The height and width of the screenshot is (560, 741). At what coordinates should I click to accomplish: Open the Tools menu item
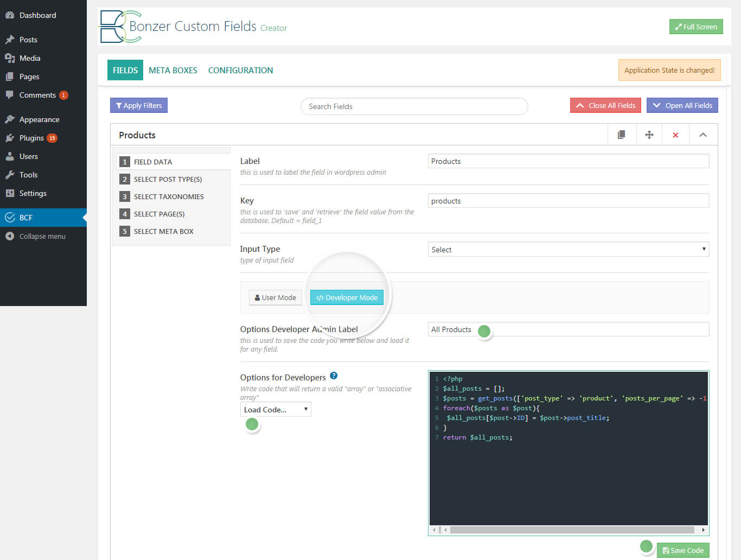[43, 175]
